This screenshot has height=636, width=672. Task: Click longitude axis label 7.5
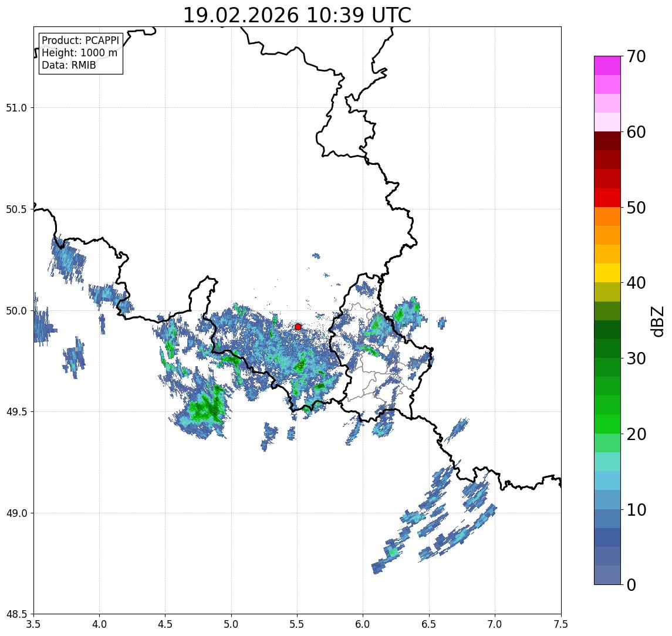[561, 624]
